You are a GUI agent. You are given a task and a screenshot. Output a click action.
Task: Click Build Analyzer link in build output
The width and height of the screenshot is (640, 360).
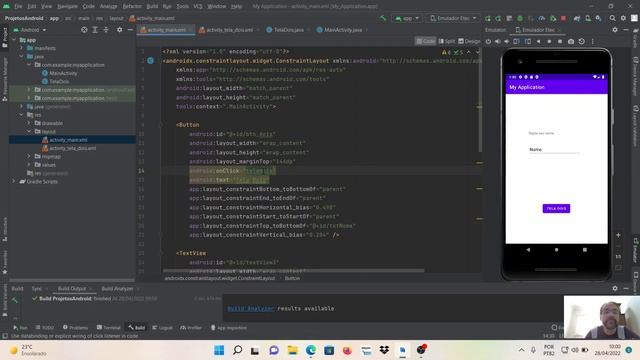tap(250, 308)
